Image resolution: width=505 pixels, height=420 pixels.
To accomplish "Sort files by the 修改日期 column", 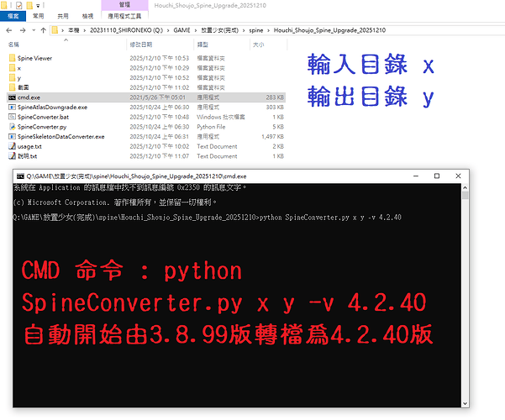I will pos(139,44).
